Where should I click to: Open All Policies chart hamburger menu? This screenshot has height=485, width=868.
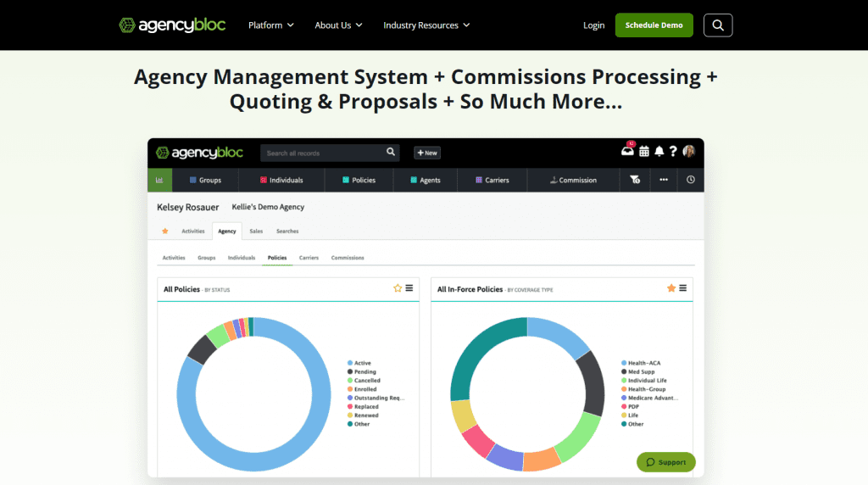tap(409, 288)
